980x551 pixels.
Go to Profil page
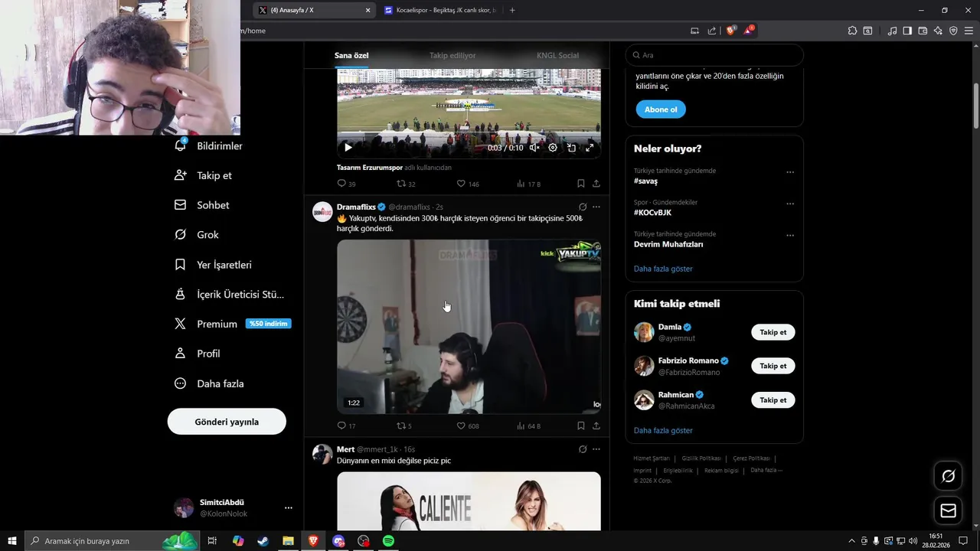198,354
